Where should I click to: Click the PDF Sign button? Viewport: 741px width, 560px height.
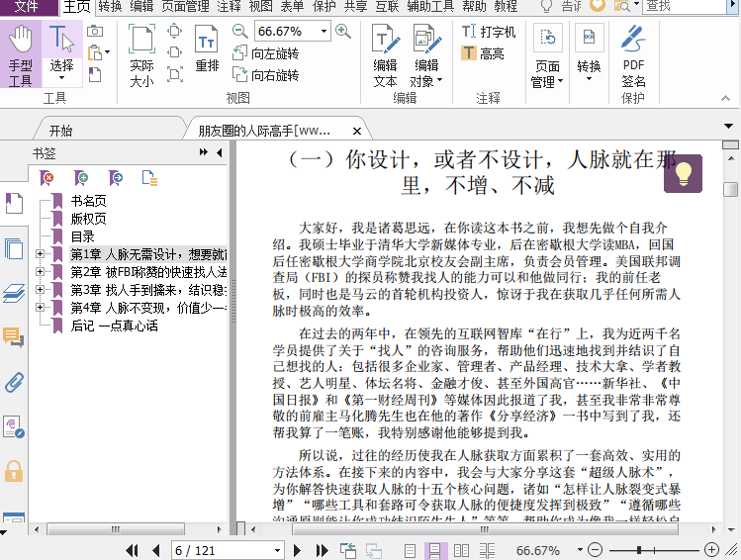[633, 55]
